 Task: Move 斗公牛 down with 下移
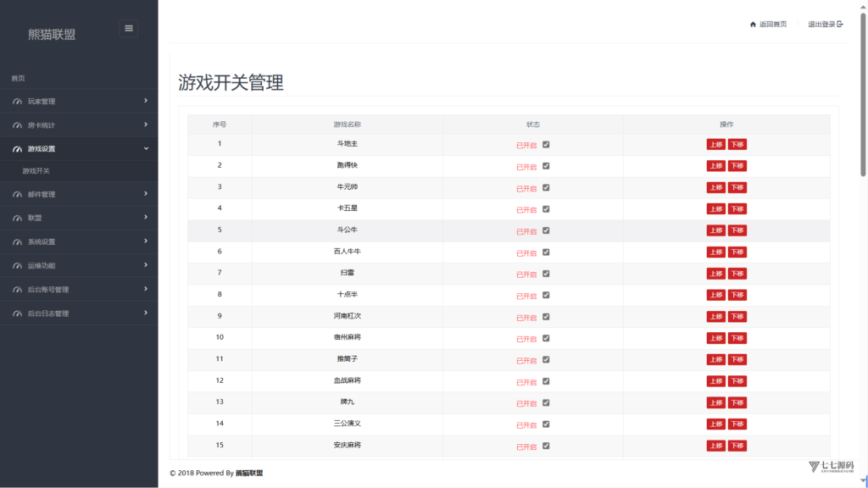coord(737,230)
